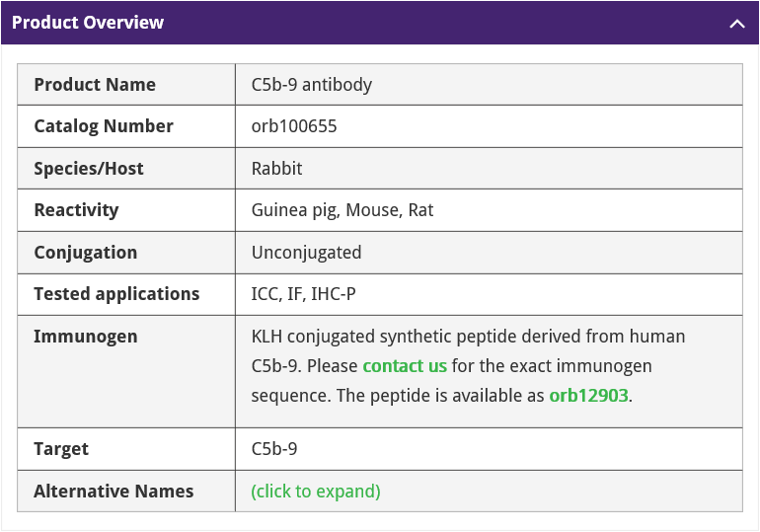
Task: Click the Immunogen row label
Action: tap(86, 337)
